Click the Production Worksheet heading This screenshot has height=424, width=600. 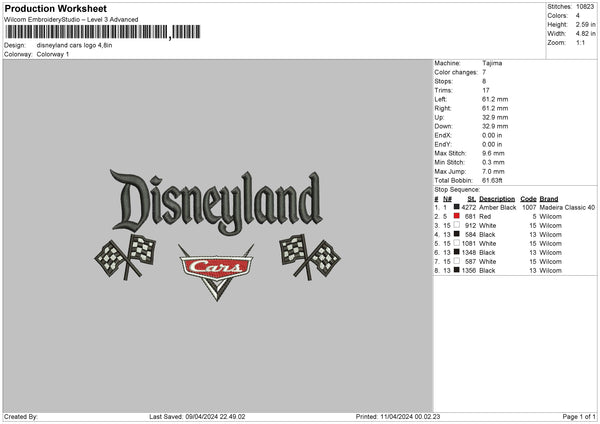pyautogui.click(x=56, y=8)
